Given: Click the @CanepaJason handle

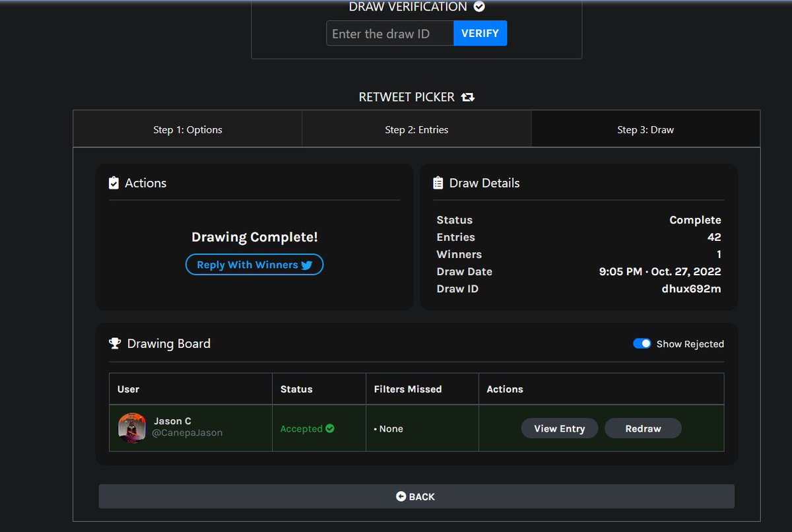Looking at the screenshot, I should click(x=188, y=433).
